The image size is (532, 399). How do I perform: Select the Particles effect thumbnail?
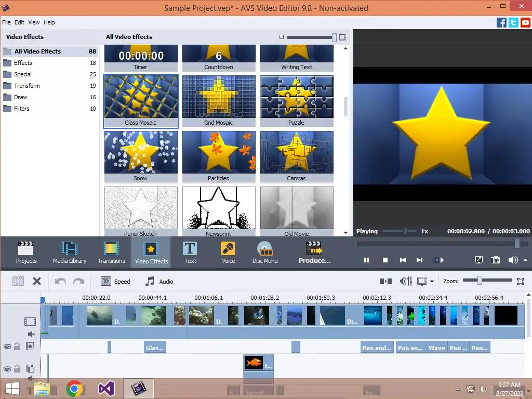coord(219,157)
